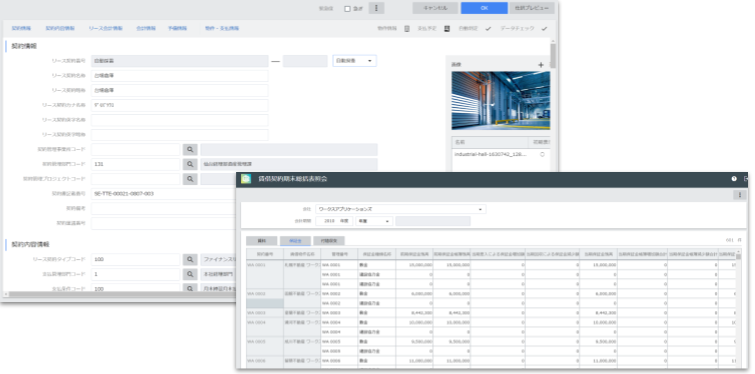The height and width of the screenshot is (374, 755).
Task: Click the 支払予定 document icon
Action: tap(447, 28)
